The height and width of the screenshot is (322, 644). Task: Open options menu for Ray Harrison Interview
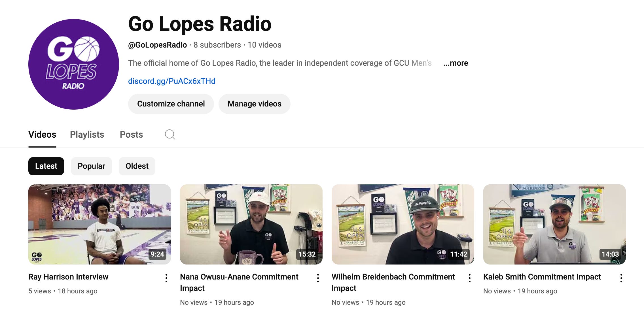(x=166, y=278)
